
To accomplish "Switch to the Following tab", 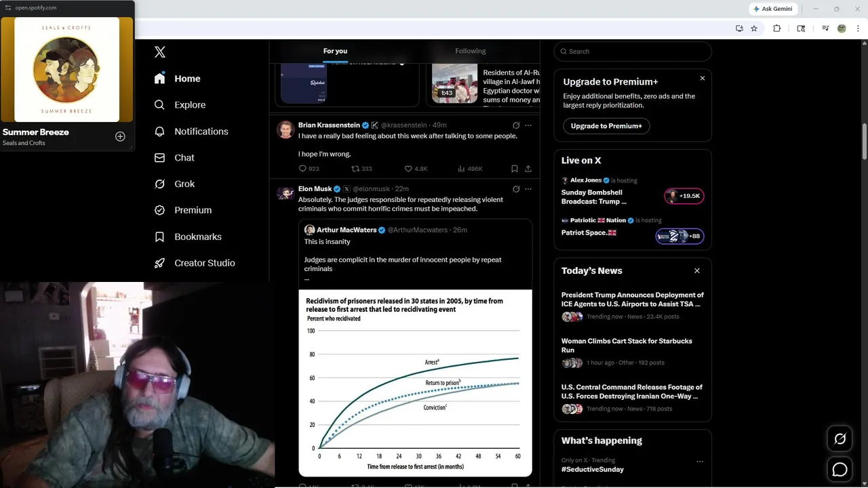I will (x=471, y=51).
